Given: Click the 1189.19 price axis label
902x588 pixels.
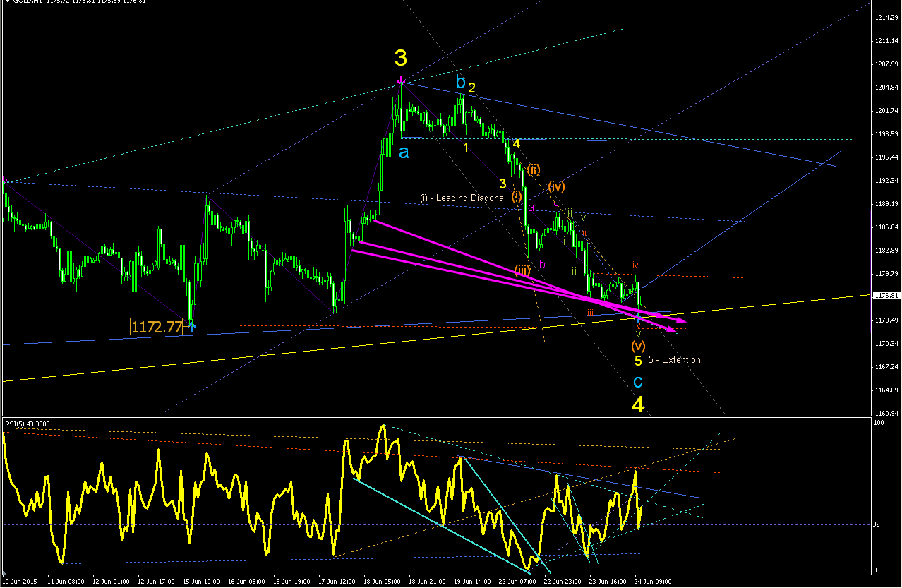Looking at the screenshot, I should (x=887, y=204).
